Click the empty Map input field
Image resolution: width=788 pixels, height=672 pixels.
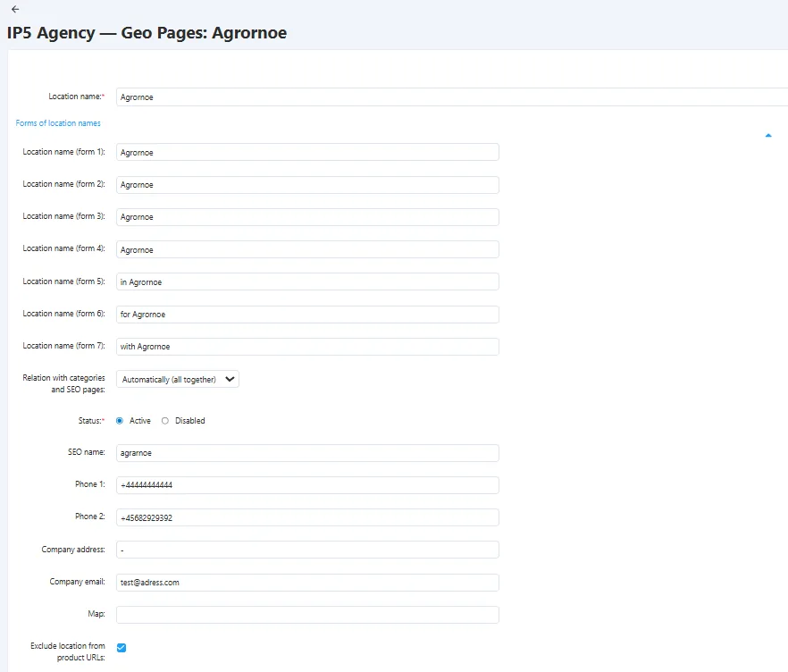point(307,615)
